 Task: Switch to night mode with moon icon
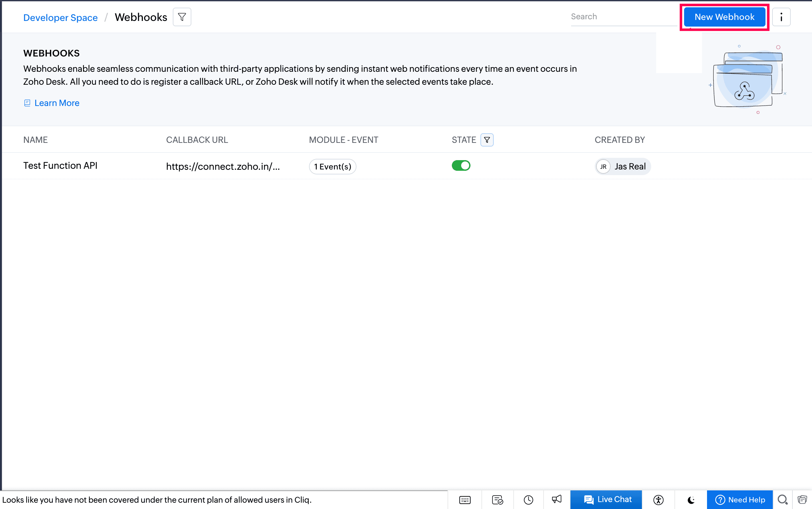(691, 500)
